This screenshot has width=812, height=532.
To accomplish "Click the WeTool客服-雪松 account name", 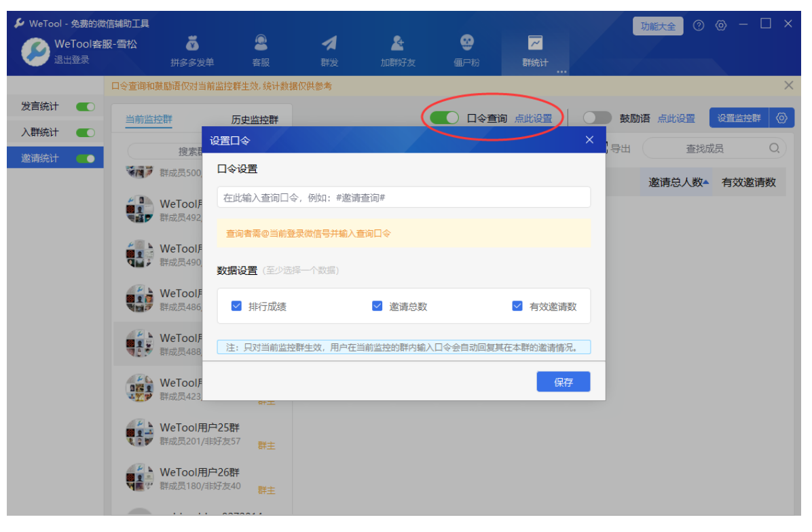I will pyautogui.click(x=96, y=44).
